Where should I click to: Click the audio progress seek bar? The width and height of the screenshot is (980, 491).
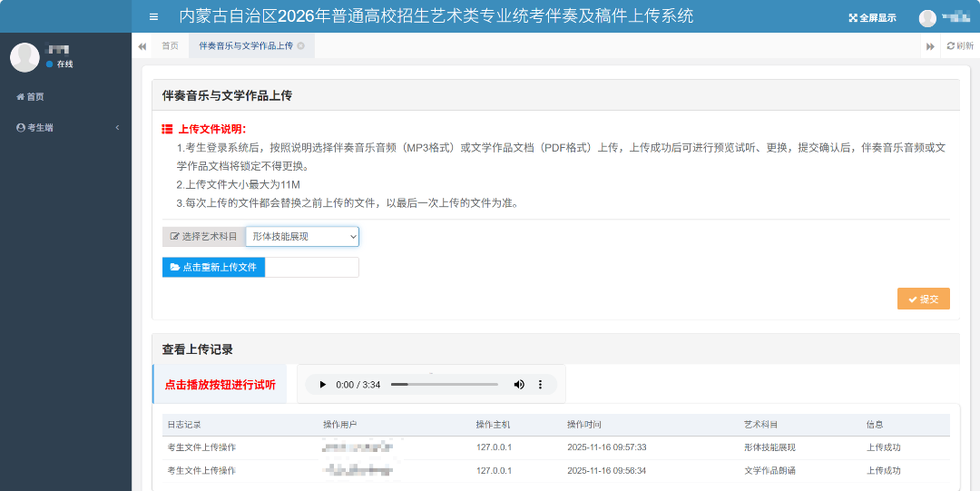pos(445,385)
